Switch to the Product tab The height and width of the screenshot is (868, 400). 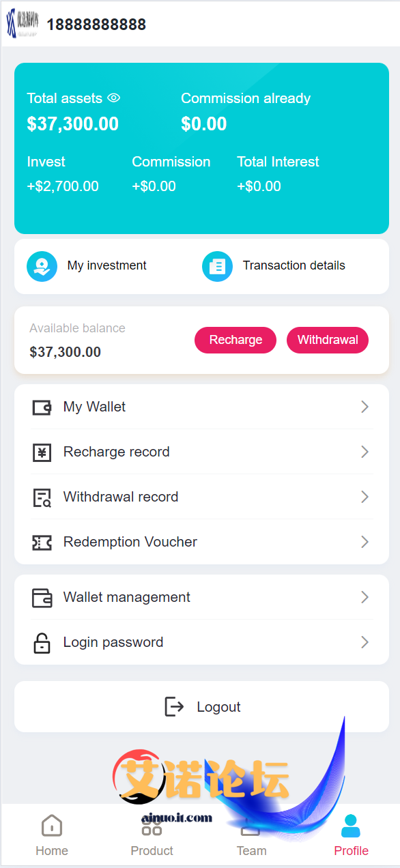click(152, 835)
